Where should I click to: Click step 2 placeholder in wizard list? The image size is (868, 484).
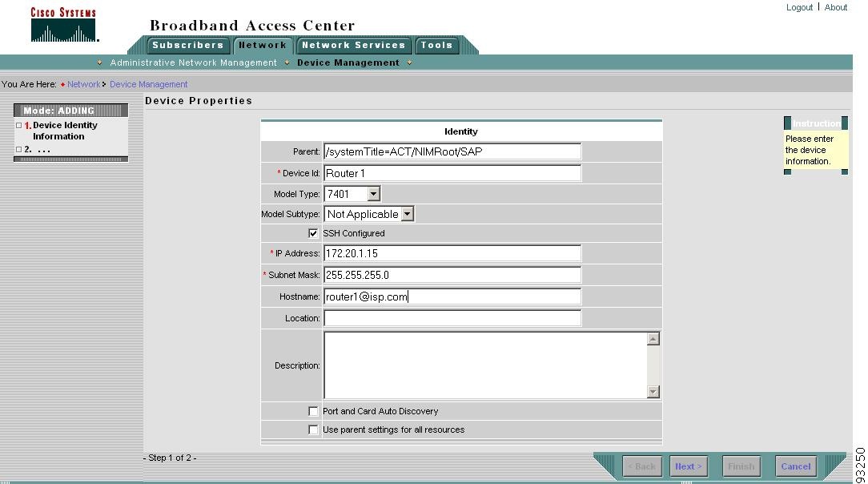coord(37,149)
